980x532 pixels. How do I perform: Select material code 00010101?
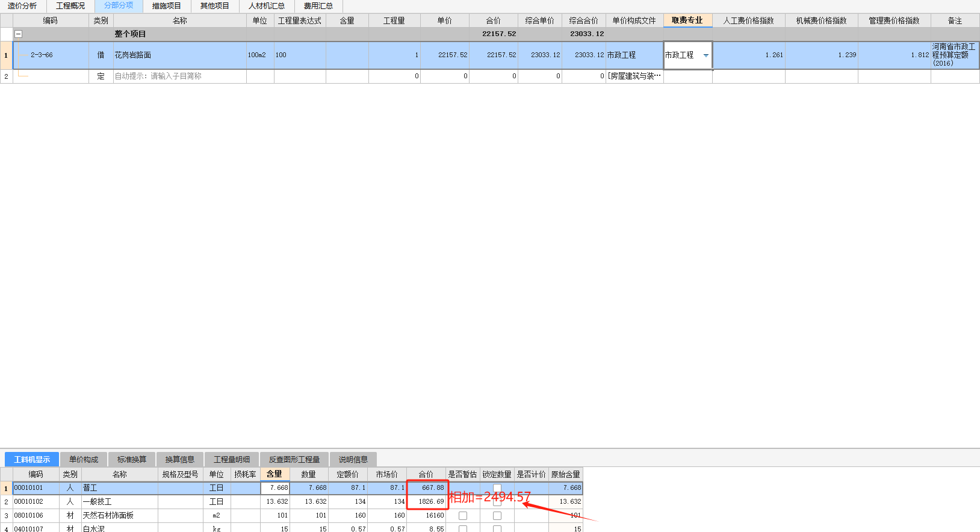pyautogui.click(x=36, y=488)
